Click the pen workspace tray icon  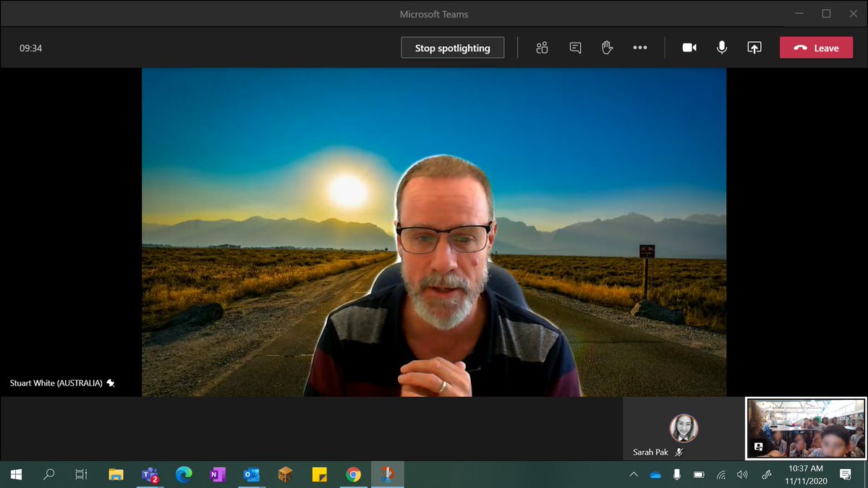[x=767, y=474]
